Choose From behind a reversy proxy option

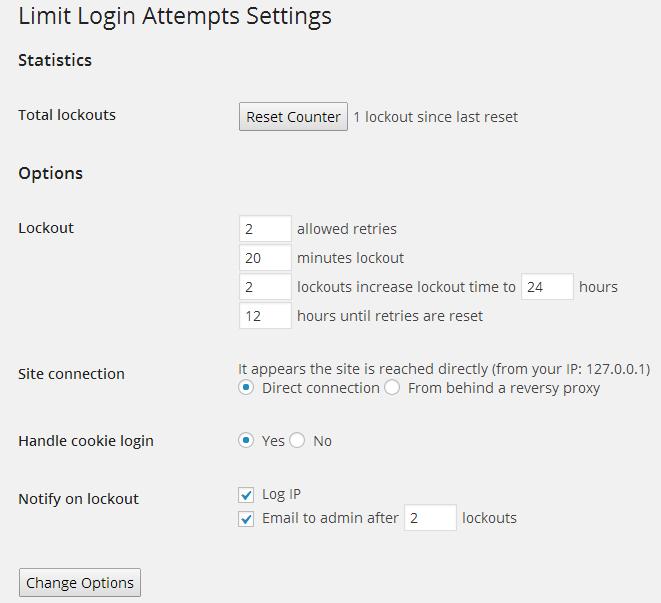(x=393, y=388)
